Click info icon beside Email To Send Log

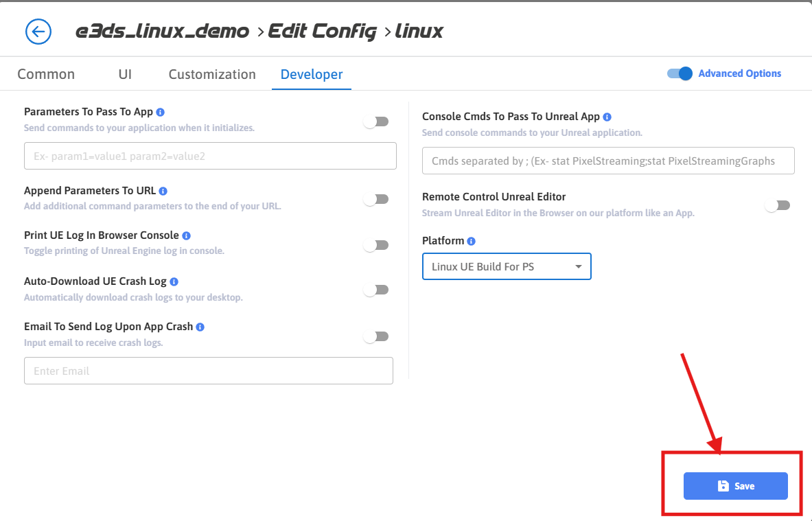coord(200,327)
